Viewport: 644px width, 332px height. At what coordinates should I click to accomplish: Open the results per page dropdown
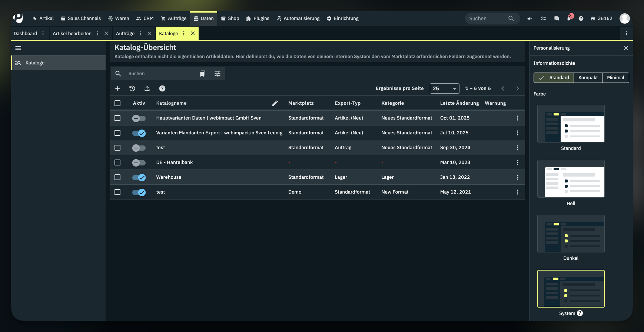(x=444, y=88)
